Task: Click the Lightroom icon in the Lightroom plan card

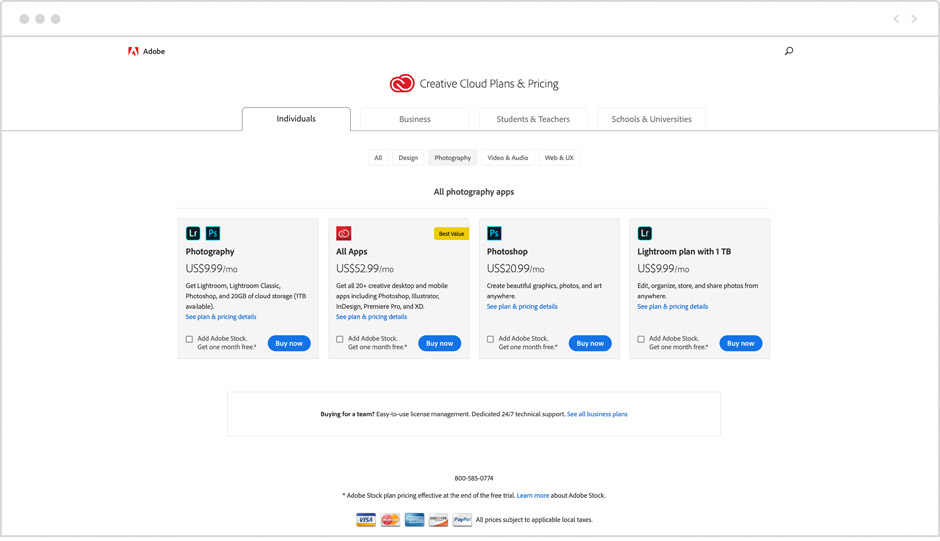Action: pos(644,233)
